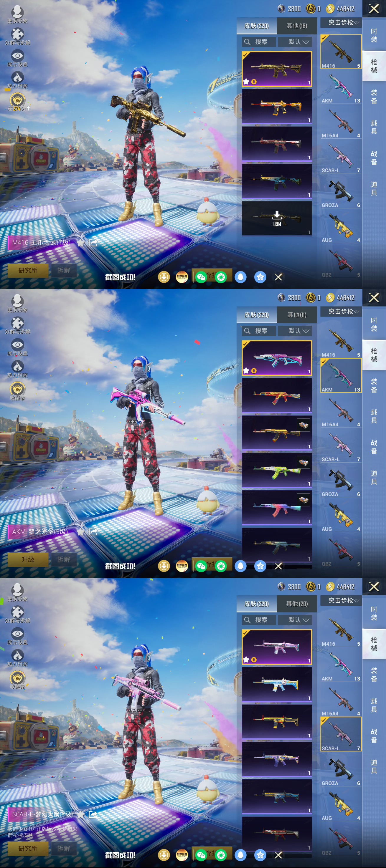Share to WeChat in the SCAR-L-梦幻火箭 screen
The width and height of the screenshot is (386, 868).
pyautogui.click(x=201, y=855)
